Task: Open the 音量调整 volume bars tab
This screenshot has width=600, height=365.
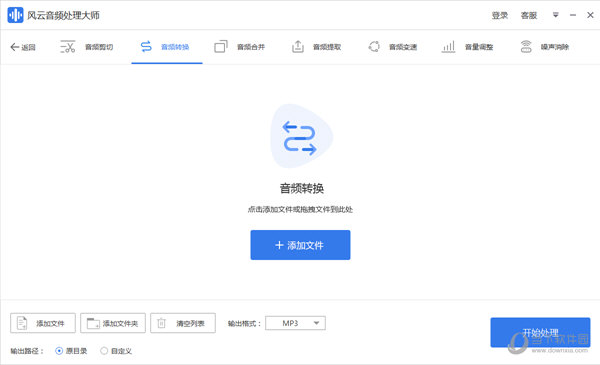Action: pos(467,47)
